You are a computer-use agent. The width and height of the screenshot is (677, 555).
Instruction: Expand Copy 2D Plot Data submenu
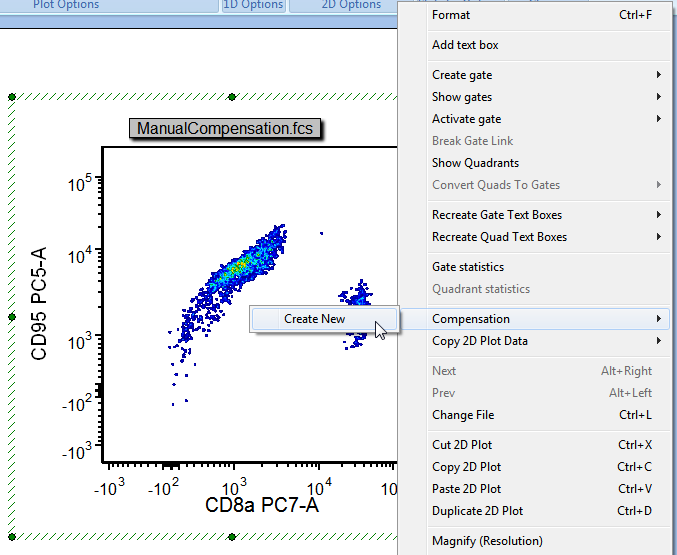coord(479,341)
